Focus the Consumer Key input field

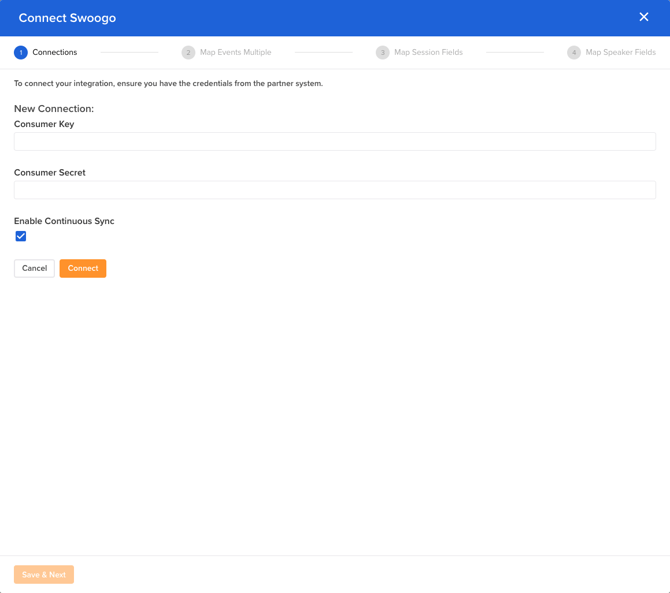pos(335,141)
